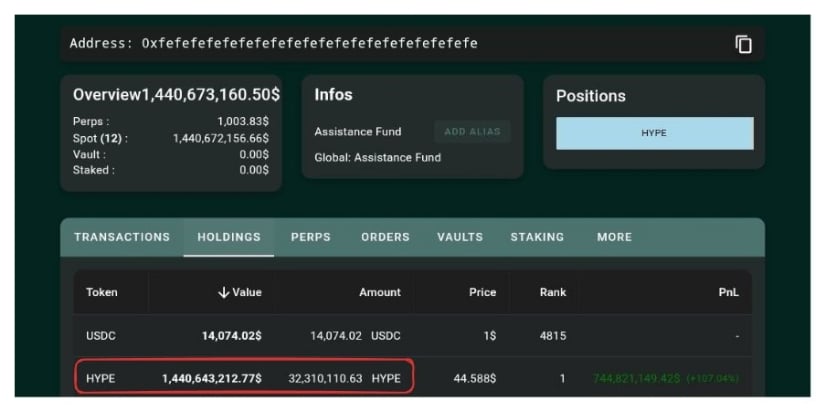Image resolution: width=825 pixels, height=411 pixels.
Task: Select the HYPE position bar
Action: (654, 133)
